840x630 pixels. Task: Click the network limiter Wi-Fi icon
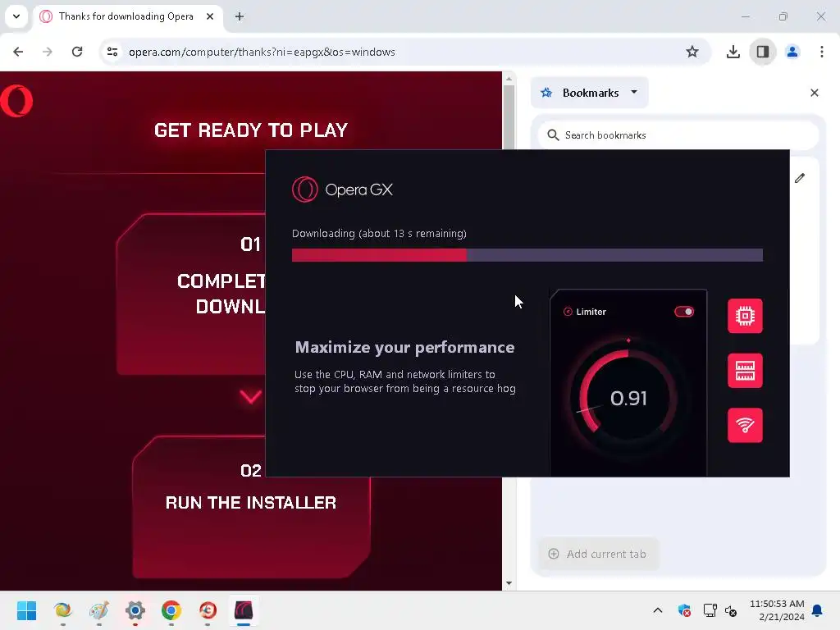click(x=745, y=426)
